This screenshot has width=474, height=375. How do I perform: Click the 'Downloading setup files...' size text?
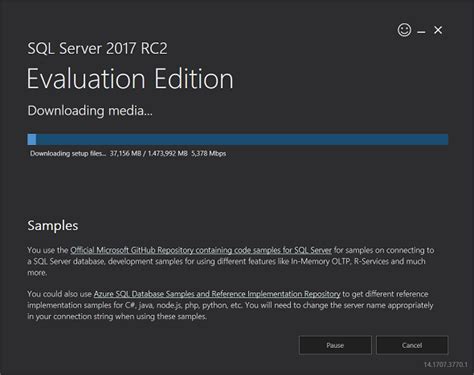[128, 153]
